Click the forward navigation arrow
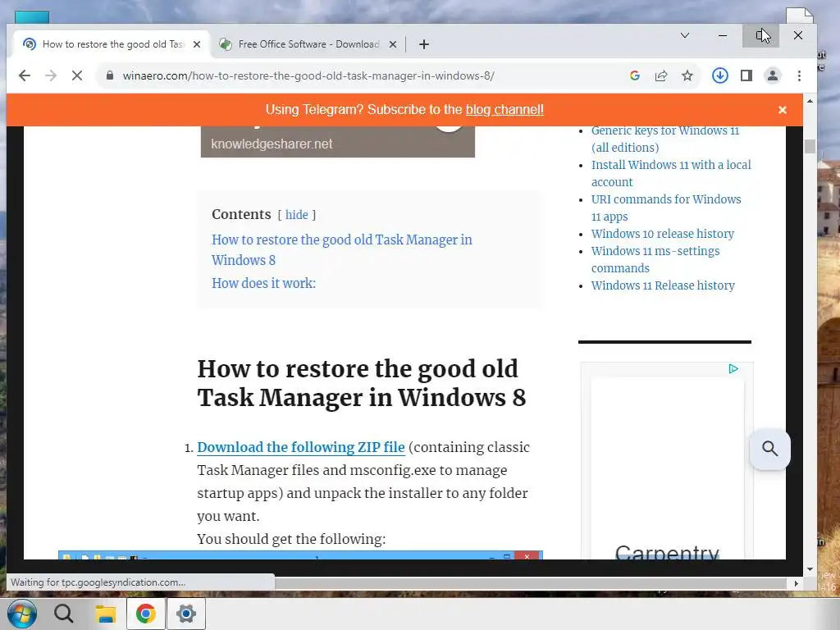Image resolution: width=840 pixels, height=630 pixels. 50,75
